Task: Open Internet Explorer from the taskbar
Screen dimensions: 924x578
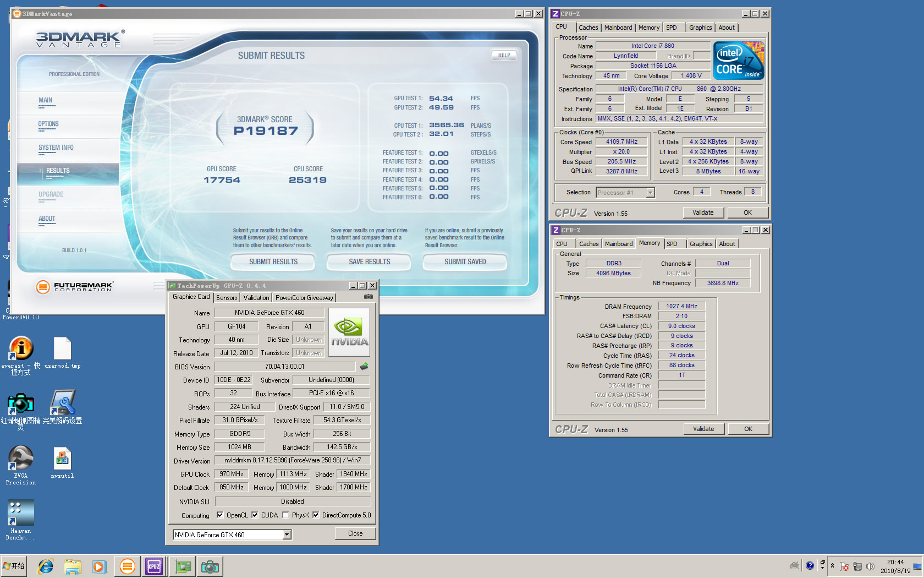Action: point(46,566)
